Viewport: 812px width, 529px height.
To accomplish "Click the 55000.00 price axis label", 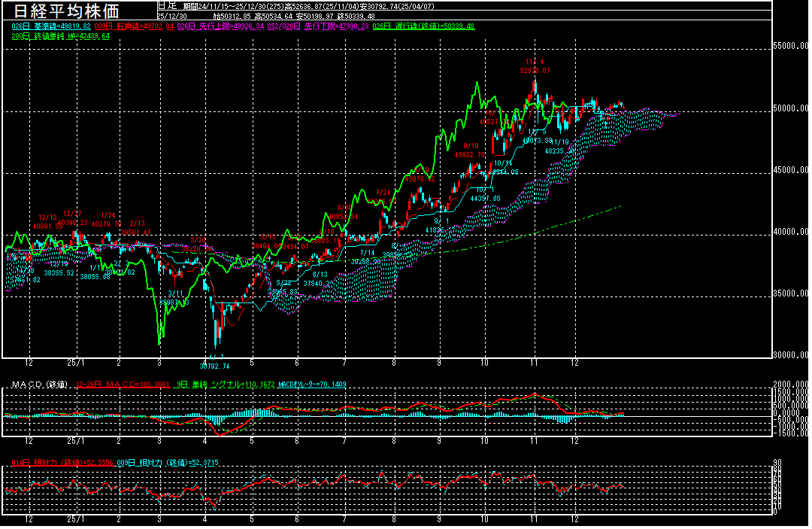I will (x=792, y=46).
